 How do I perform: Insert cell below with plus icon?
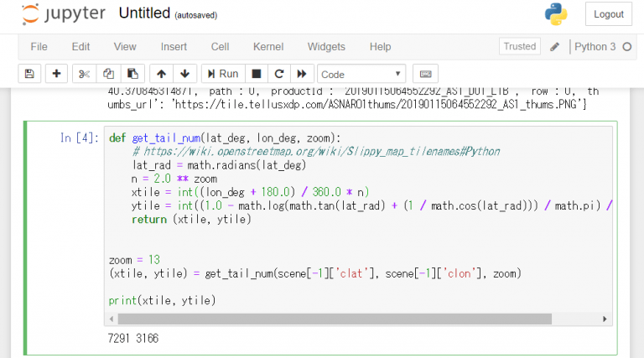click(56, 74)
